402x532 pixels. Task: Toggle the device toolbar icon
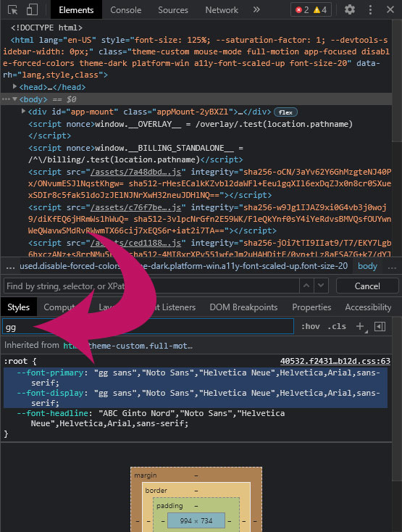(x=32, y=10)
